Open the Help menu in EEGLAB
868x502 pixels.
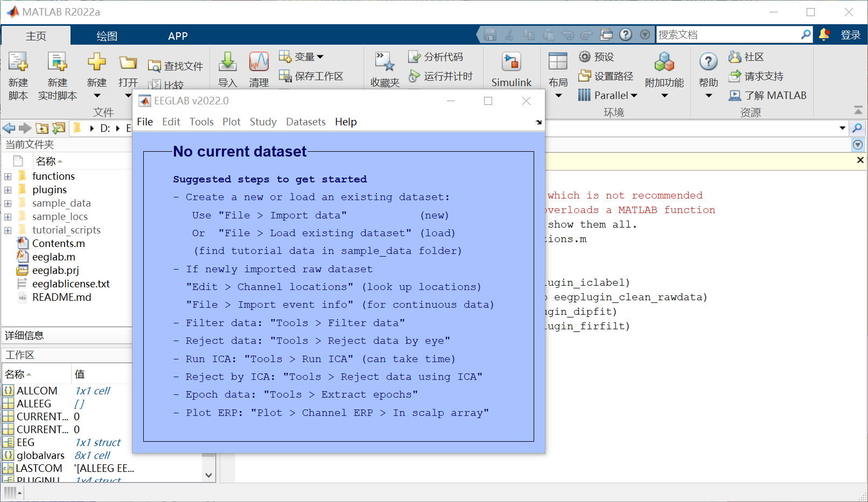346,122
